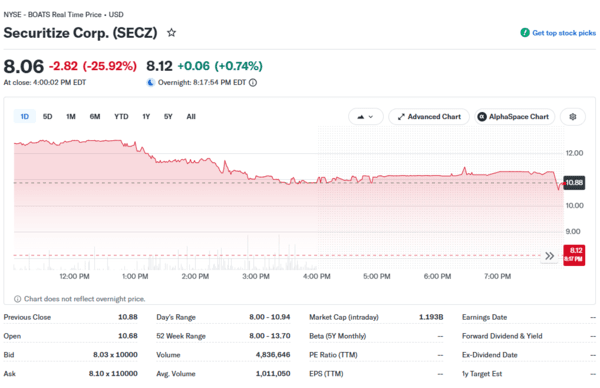Open the chart type dropdown

click(x=365, y=117)
